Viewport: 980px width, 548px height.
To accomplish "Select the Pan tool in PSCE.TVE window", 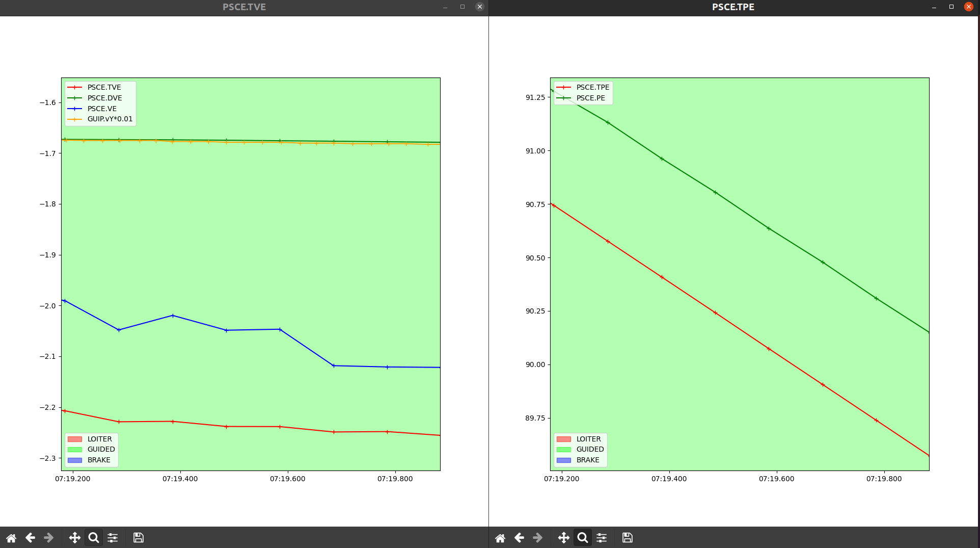I will [75, 538].
